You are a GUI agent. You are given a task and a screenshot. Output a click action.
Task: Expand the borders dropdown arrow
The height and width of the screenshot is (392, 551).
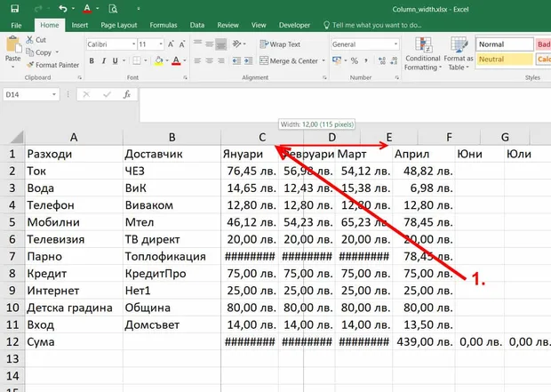(x=145, y=60)
